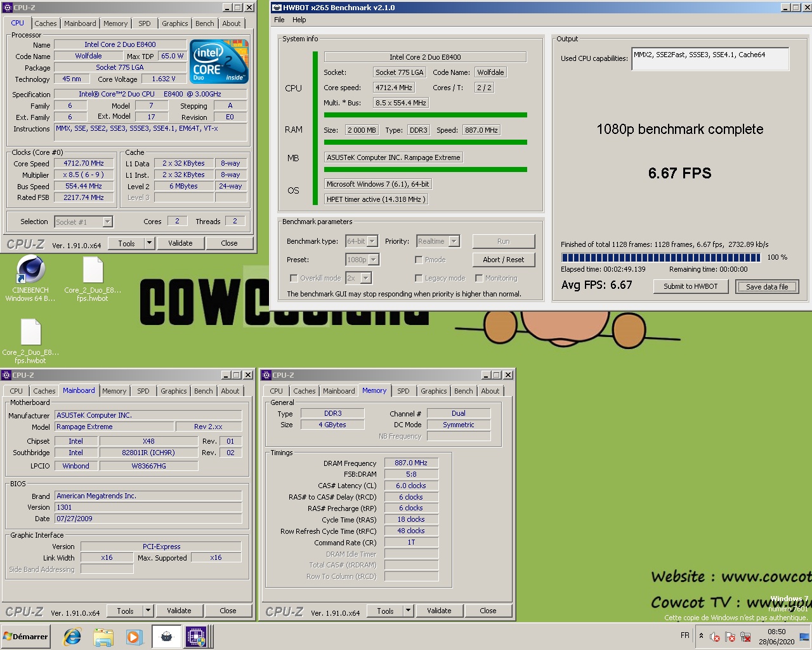Click Validate in the Mainboard CPU-Z window
812x650 pixels.
(179, 611)
